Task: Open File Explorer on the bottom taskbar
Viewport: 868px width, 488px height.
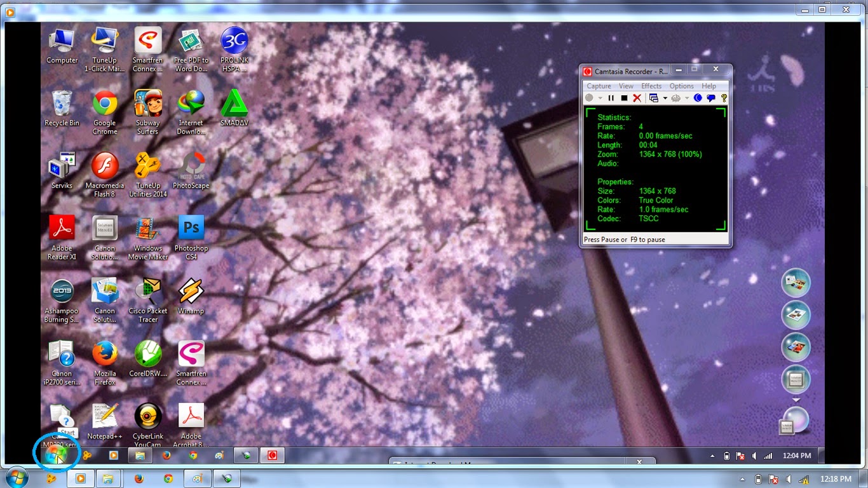Action: [108, 478]
